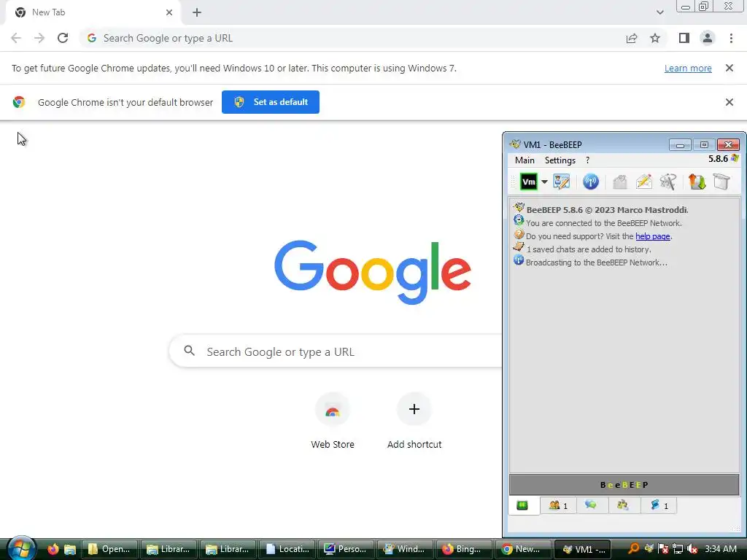Switch to the blue scroll tab showing 1
The width and height of the screenshot is (747, 560).
pyautogui.click(x=659, y=505)
